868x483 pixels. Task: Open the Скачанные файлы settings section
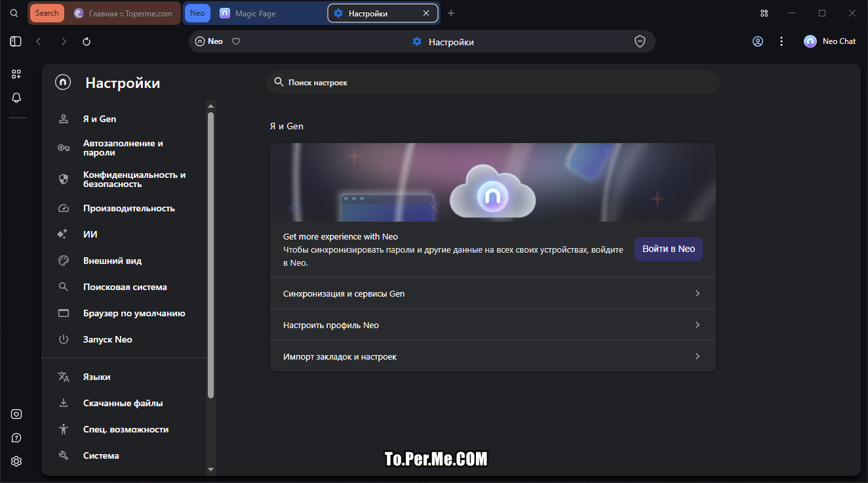click(125, 403)
